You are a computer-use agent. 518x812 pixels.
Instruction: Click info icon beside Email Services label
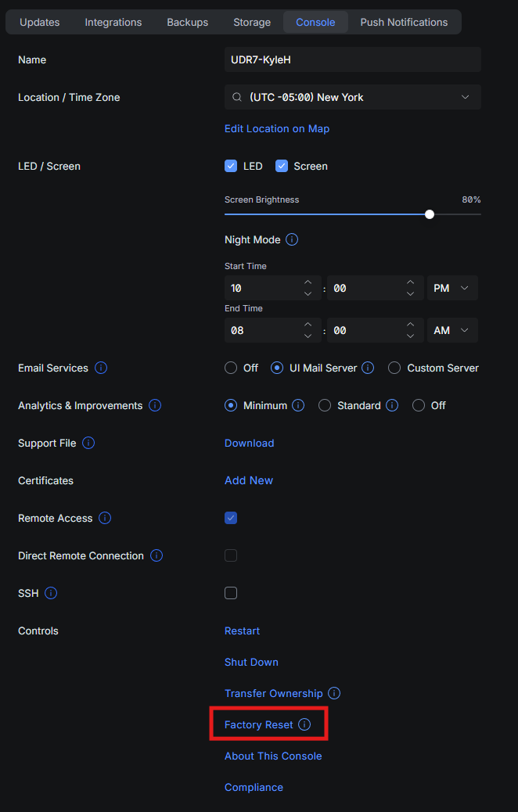point(101,368)
